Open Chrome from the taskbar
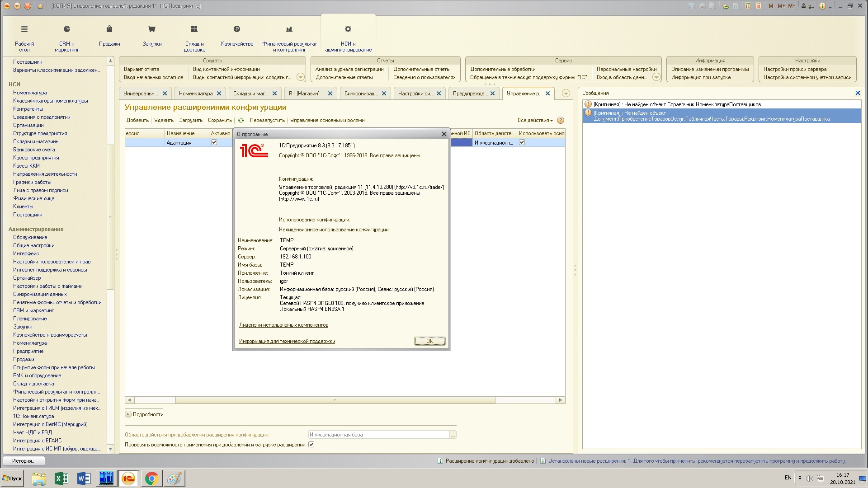The image size is (868, 488). tap(151, 478)
